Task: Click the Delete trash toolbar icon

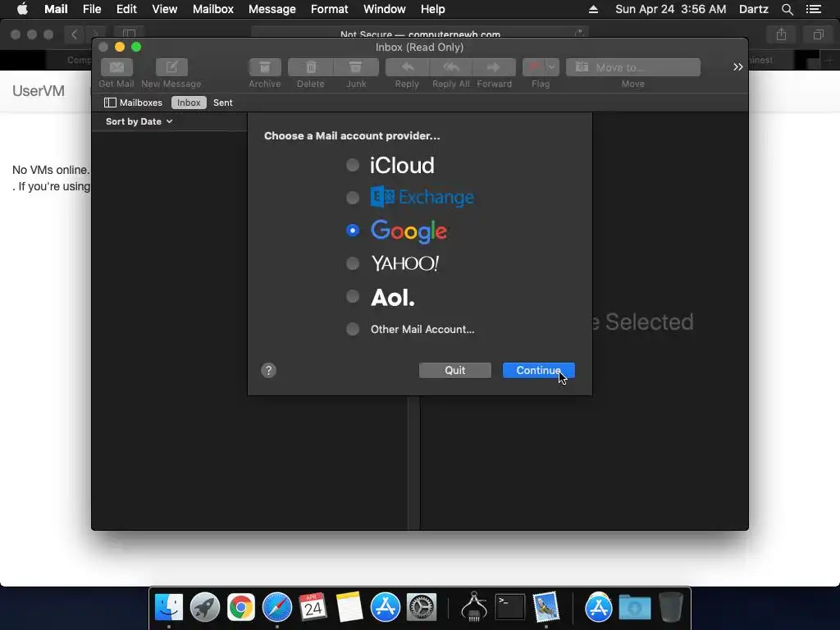Action: point(311,67)
